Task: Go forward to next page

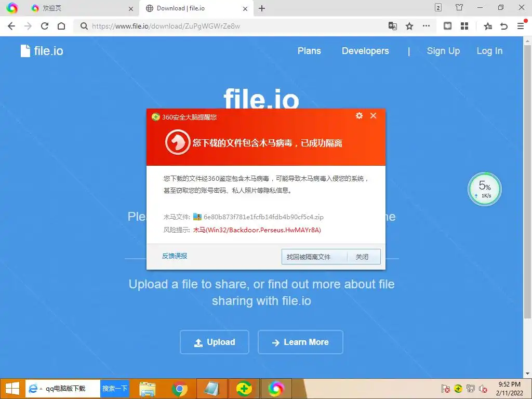Action: [x=28, y=26]
